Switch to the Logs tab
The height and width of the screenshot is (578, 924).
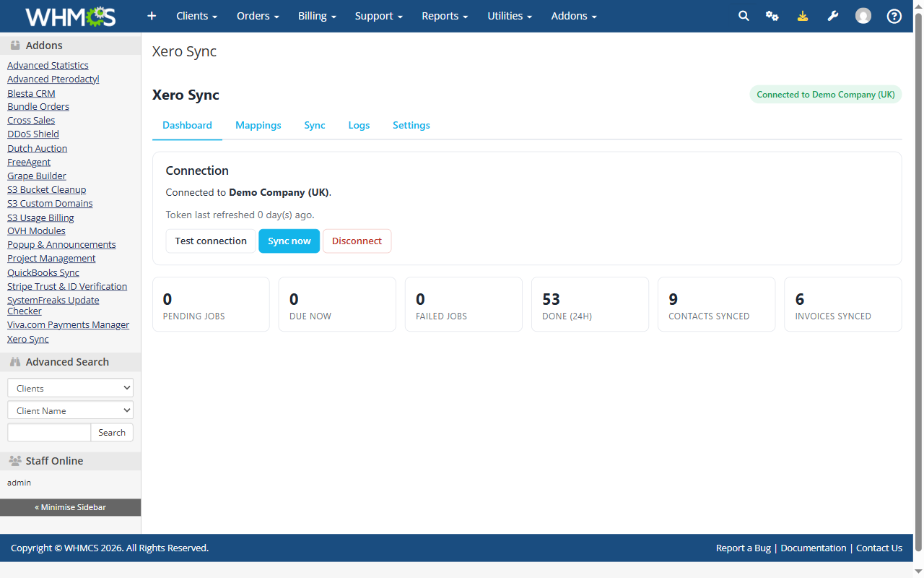click(x=359, y=125)
